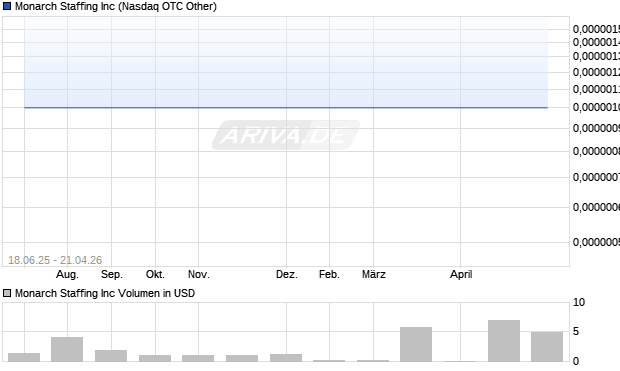
Task: Click the date range '18.06.25 - 21.04.26'
Action: pyautogui.click(x=55, y=260)
